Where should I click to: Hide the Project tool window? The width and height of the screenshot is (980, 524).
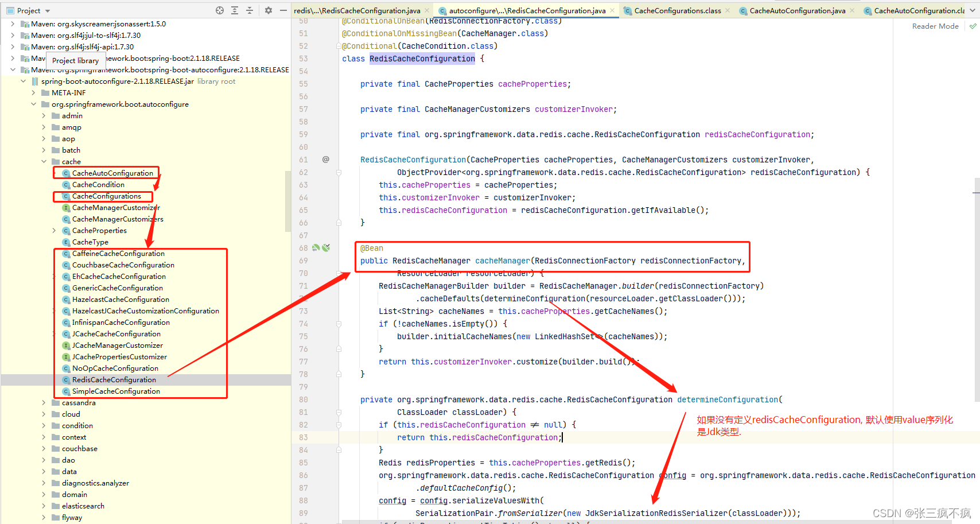[283, 10]
